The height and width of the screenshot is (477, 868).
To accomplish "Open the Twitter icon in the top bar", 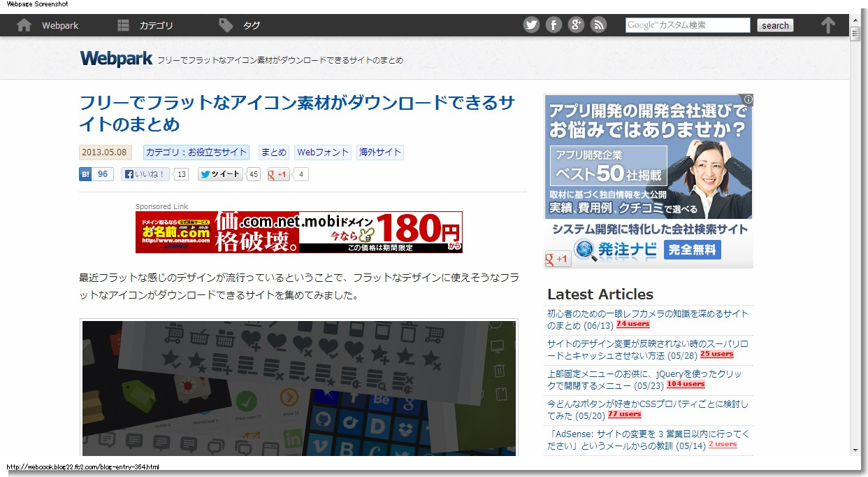I will point(532,25).
